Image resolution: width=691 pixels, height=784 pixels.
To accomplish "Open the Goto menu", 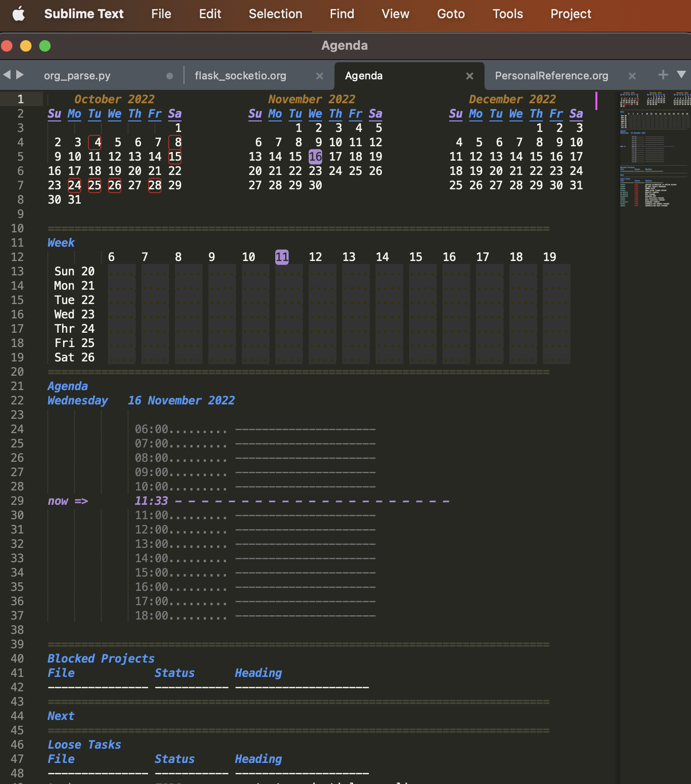I will [451, 14].
